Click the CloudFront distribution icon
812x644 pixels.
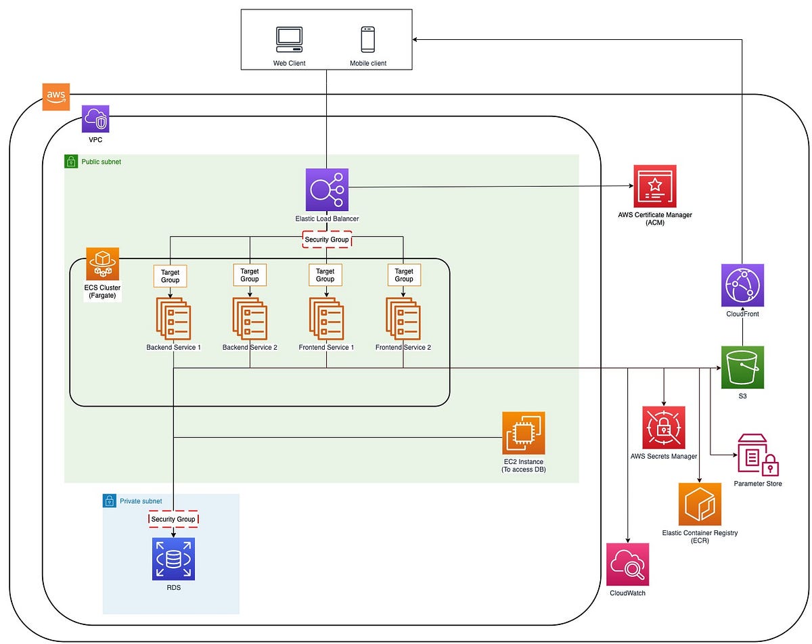742,285
